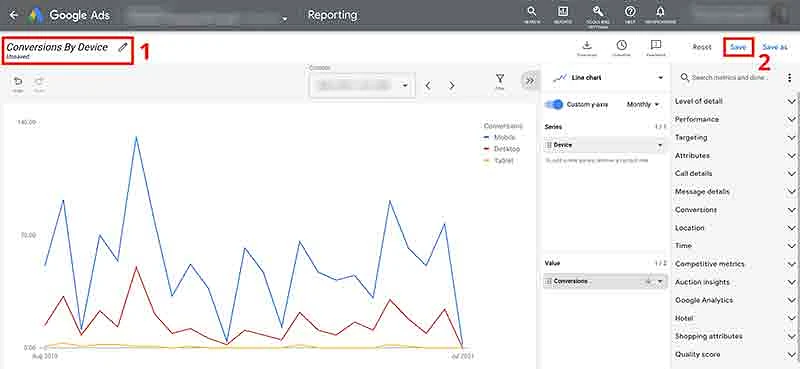
Task: Open the Line chart type dropdown
Action: tap(607, 78)
